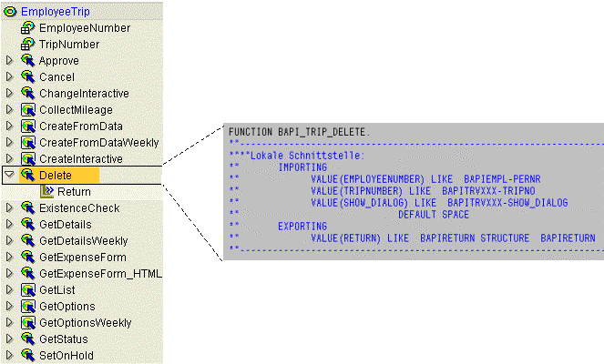
Task: Click the SetOnHold method icon
Action: tap(27, 355)
